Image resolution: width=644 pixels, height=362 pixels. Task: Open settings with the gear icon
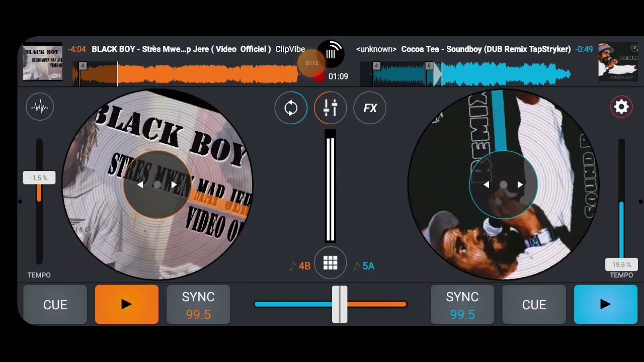[x=621, y=107]
